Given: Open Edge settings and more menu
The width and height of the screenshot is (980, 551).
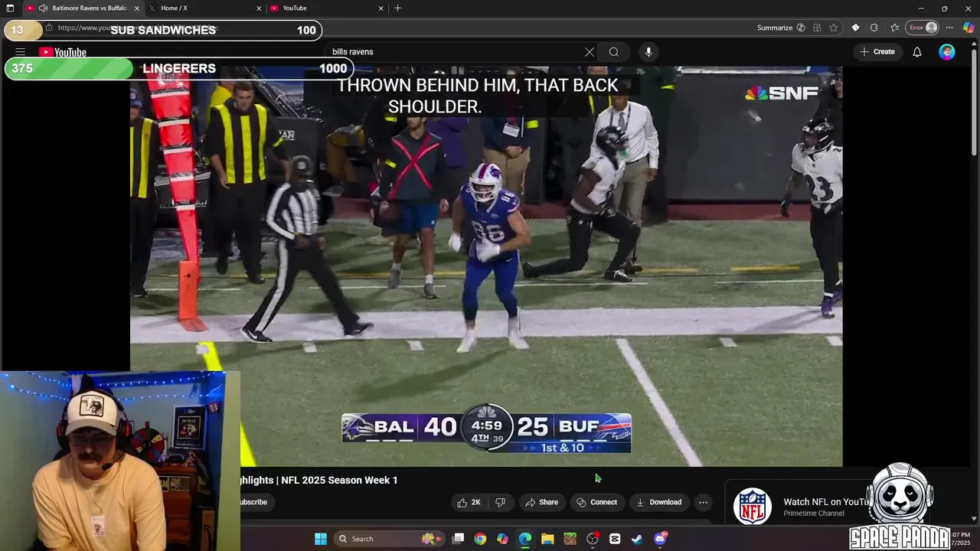Looking at the screenshot, I should coord(949,28).
